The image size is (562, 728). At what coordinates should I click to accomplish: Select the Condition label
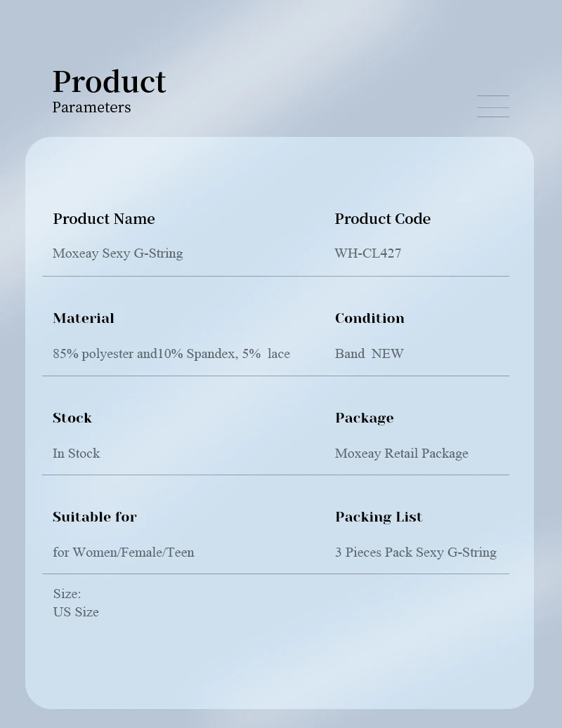point(370,318)
